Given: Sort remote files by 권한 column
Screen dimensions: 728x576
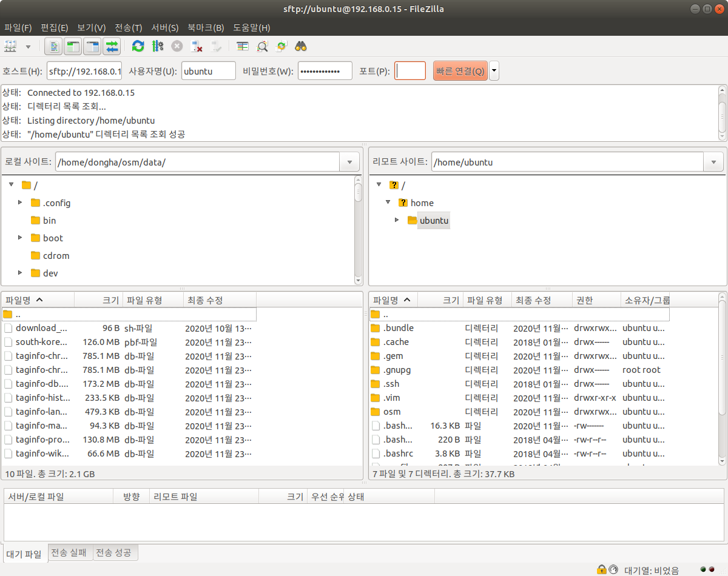Looking at the screenshot, I should [596, 300].
